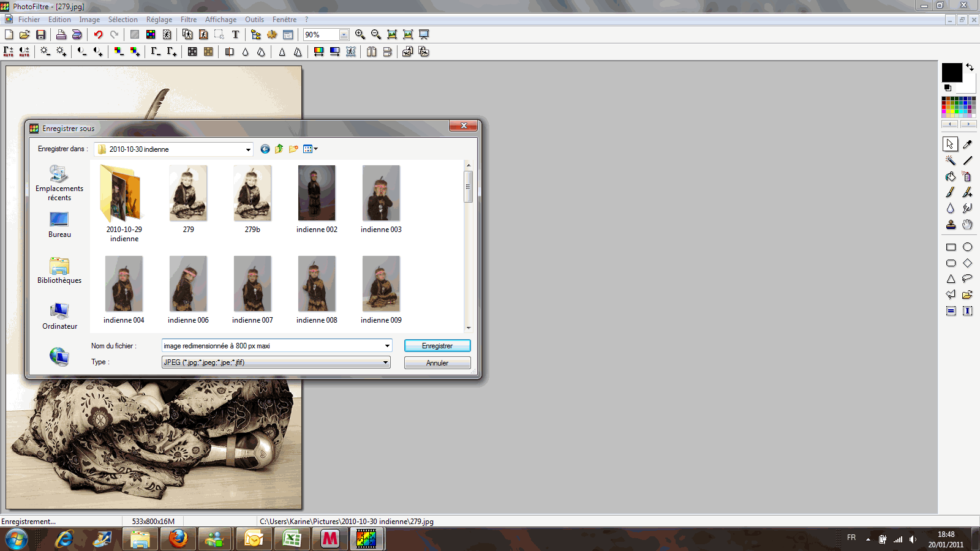The height and width of the screenshot is (551, 980).
Task: Click the rotate 90° clockwise icon
Action: click(424, 51)
